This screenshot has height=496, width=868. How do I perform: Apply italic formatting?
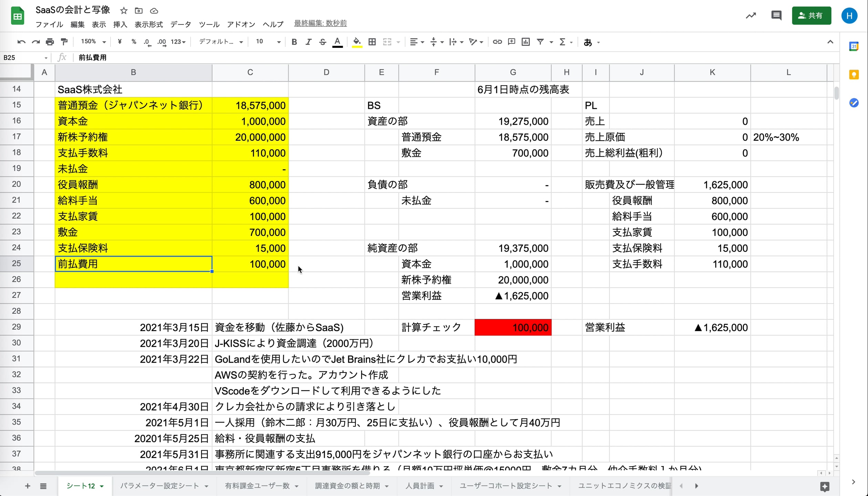(x=309, y=42)
